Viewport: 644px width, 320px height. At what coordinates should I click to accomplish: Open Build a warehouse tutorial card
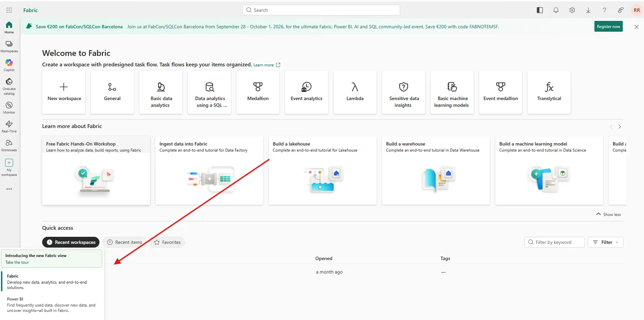(436, 170)
